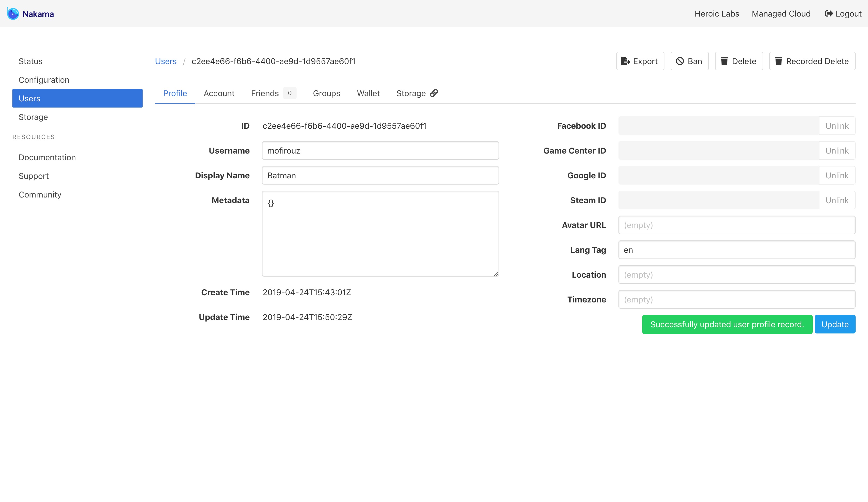Click the Recorded Delete trash icon

778,61
